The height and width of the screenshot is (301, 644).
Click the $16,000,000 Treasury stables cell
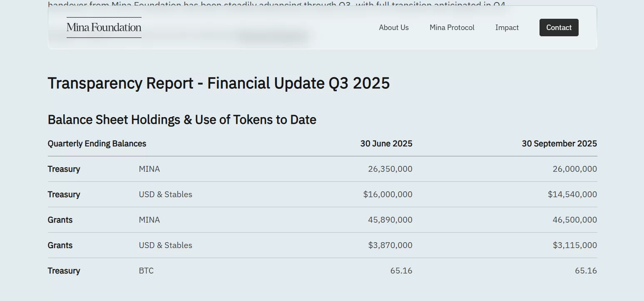[388, 195]
